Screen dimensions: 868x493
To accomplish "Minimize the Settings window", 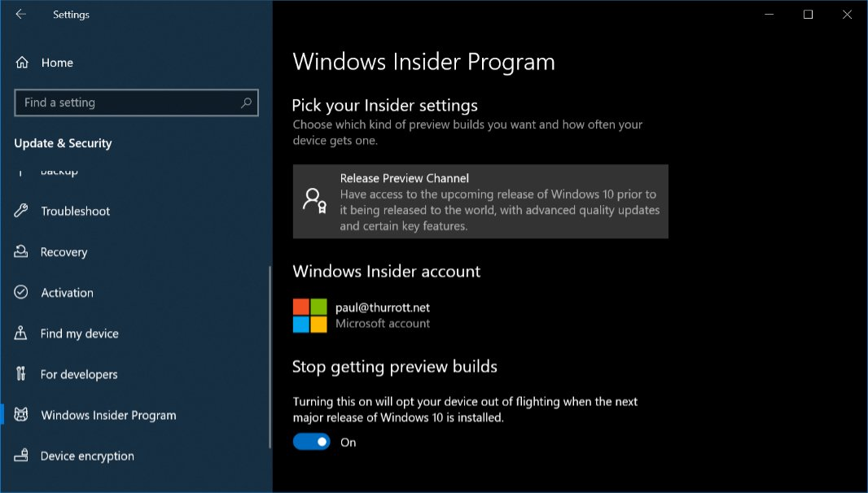I will pyautogui.click(x=769, y=15).
